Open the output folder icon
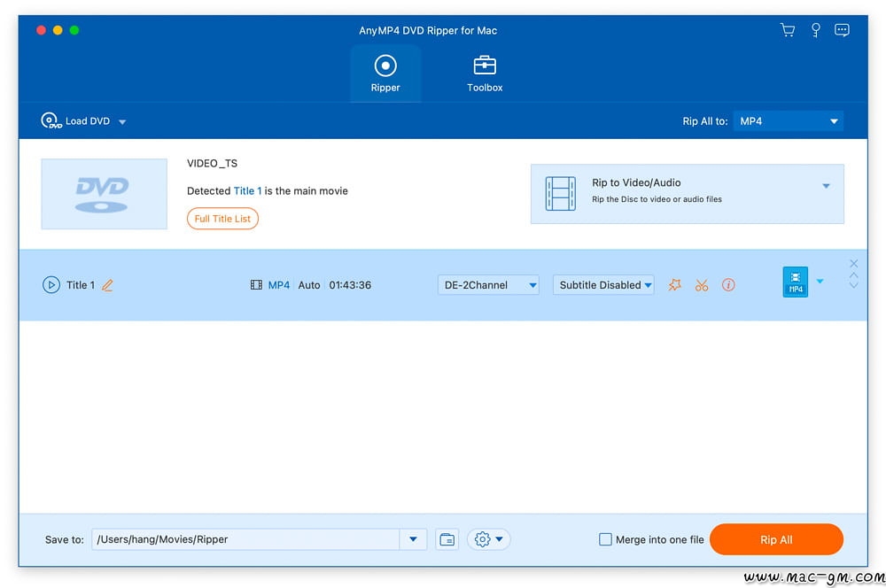 pyautogui.click(x=447, y=539)
